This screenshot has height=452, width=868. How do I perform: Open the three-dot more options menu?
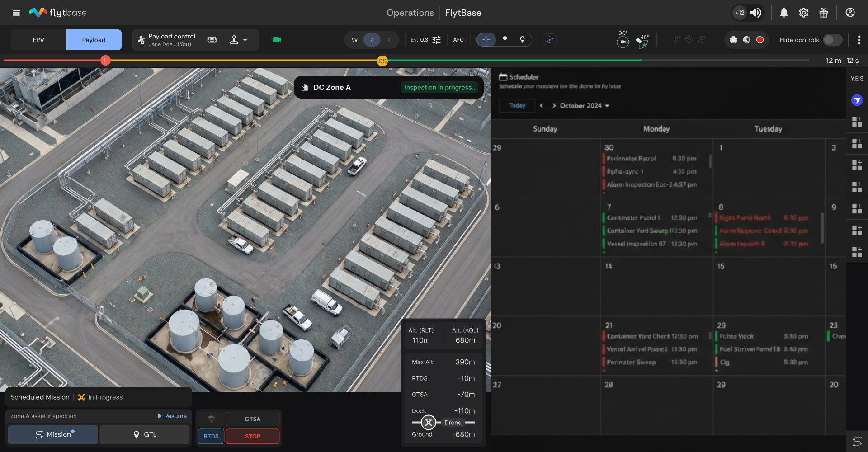[859, 40]
